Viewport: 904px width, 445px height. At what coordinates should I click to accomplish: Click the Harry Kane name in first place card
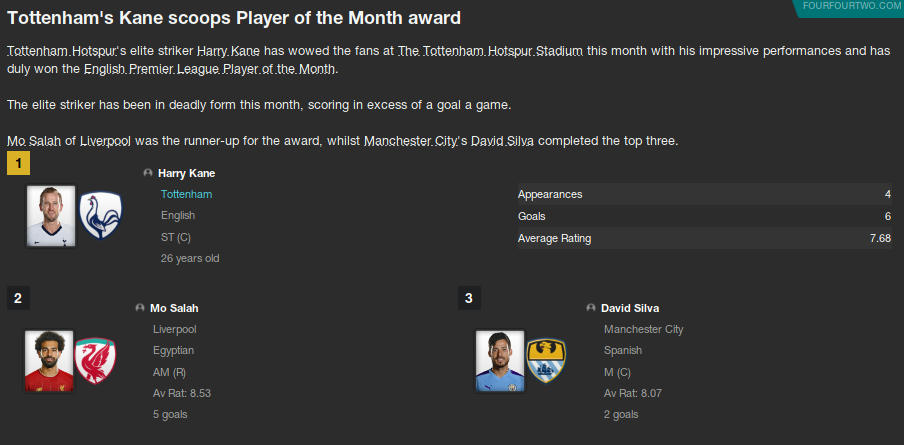pos(187,173)
